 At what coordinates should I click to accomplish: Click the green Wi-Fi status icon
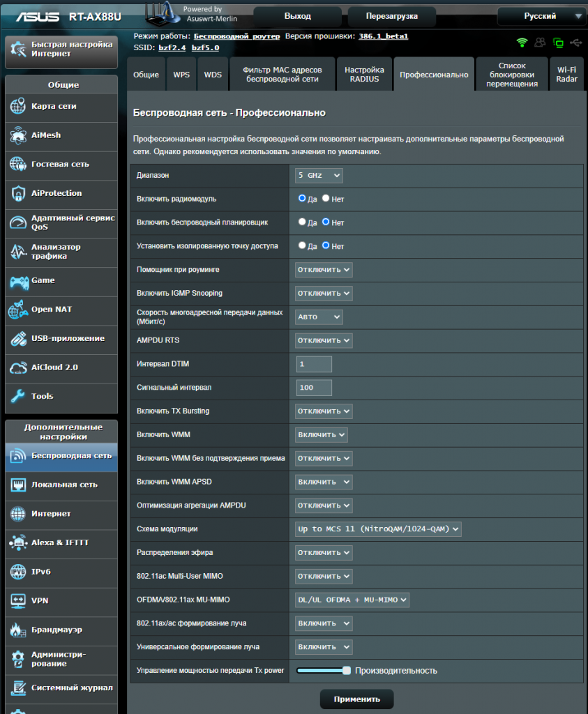click(x=522, y=43)
